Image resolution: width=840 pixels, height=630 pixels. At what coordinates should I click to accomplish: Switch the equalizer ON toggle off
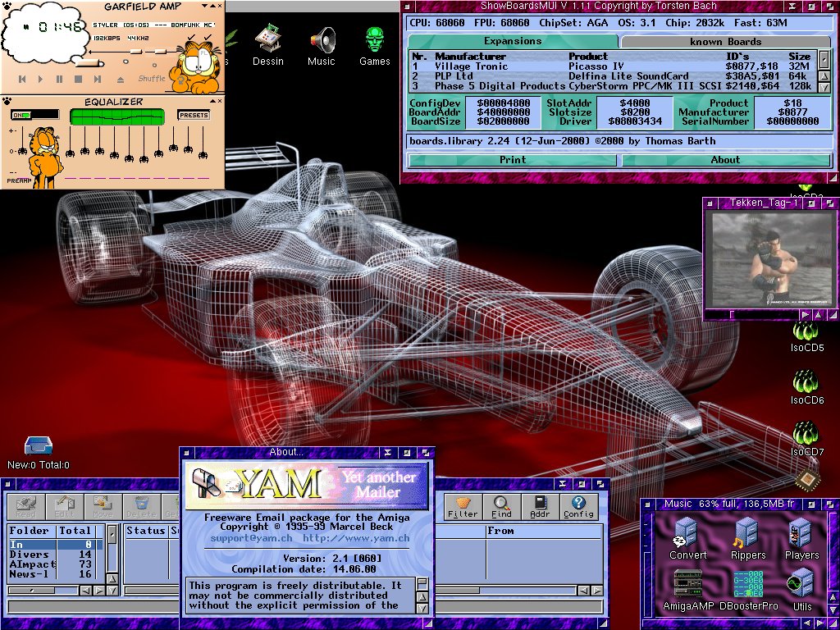click(21, 114)
